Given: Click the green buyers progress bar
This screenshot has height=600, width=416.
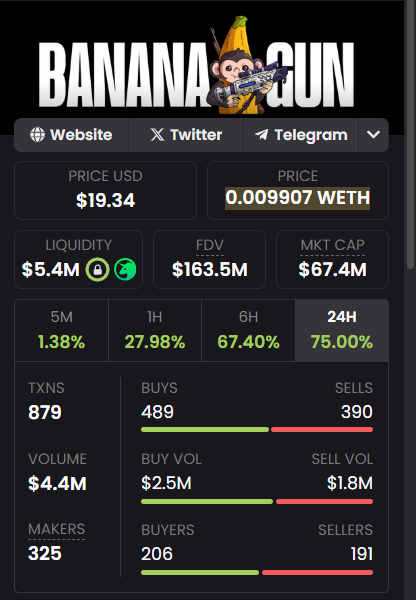Looking at the screenshot, I should pos(200,573).
